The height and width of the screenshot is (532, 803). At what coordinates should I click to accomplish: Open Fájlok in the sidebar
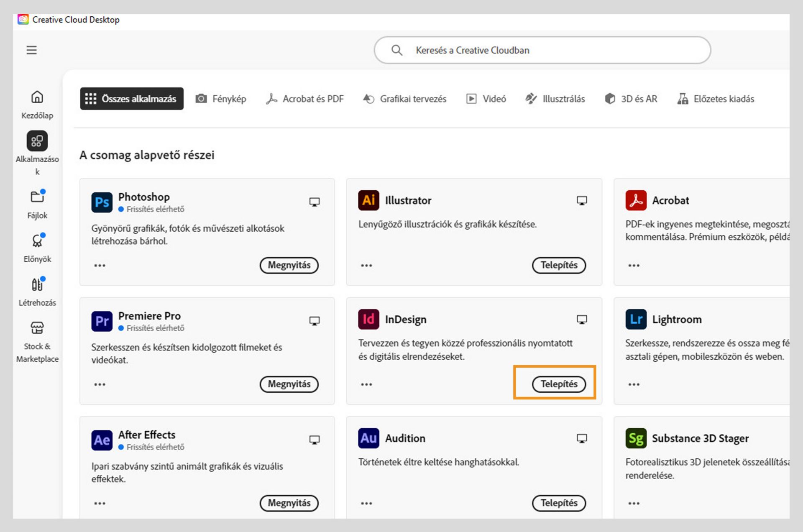tap(37, 197)
